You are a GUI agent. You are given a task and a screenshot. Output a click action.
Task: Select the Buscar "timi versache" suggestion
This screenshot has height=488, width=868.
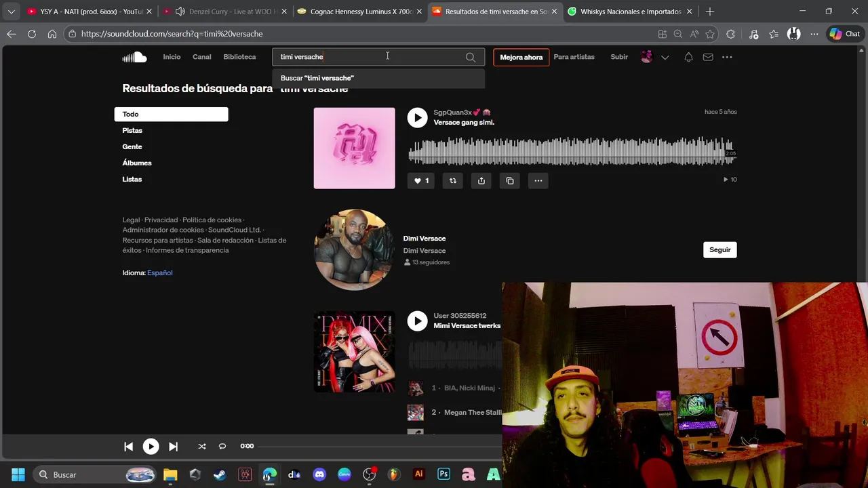(378, 78)
